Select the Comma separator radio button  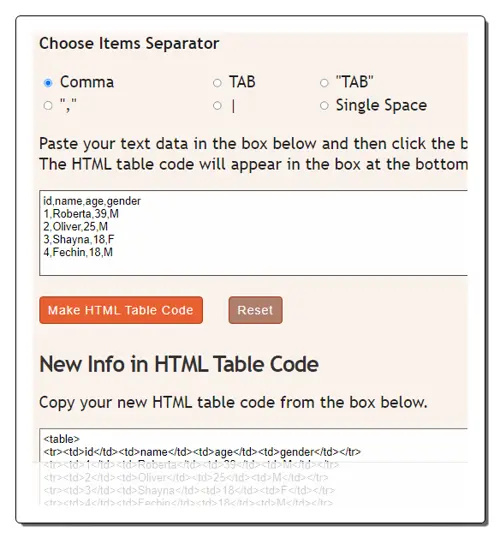point(48,83)
